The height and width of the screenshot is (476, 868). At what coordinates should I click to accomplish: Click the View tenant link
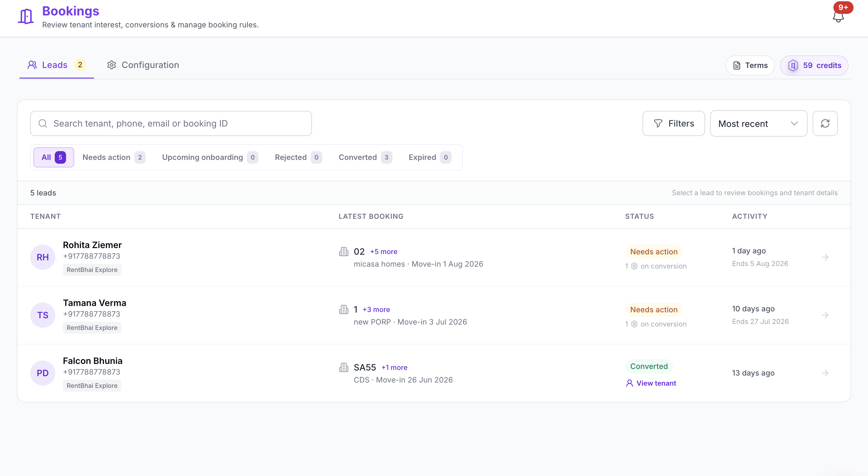pos(651,383)
